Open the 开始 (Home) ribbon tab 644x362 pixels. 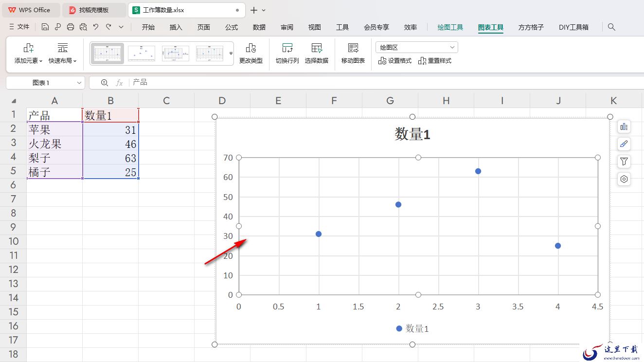148,27
